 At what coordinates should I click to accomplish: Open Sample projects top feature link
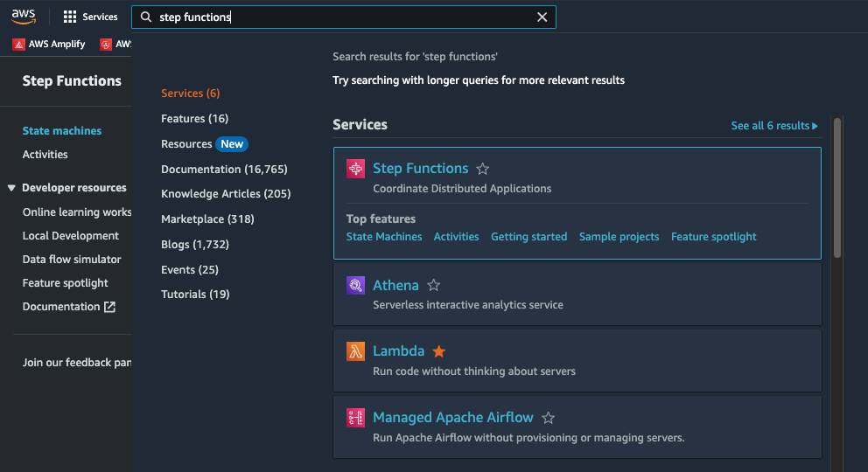coord(619,237)
